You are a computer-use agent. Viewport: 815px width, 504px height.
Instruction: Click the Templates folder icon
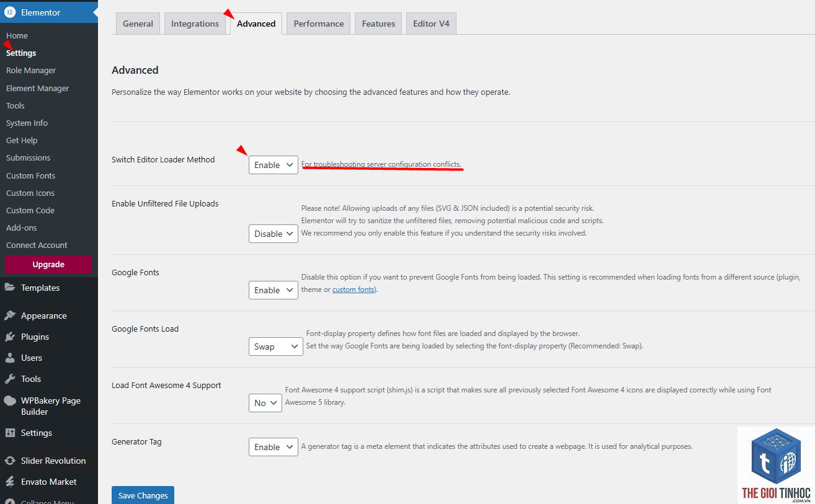(10, 288)
